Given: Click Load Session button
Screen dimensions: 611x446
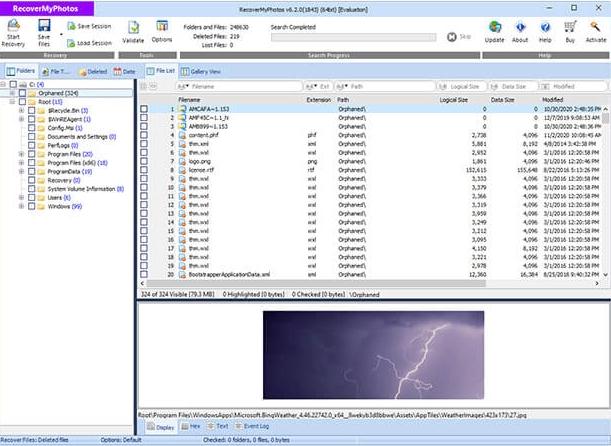Looking at the screenshot, I should pos(90,42).
